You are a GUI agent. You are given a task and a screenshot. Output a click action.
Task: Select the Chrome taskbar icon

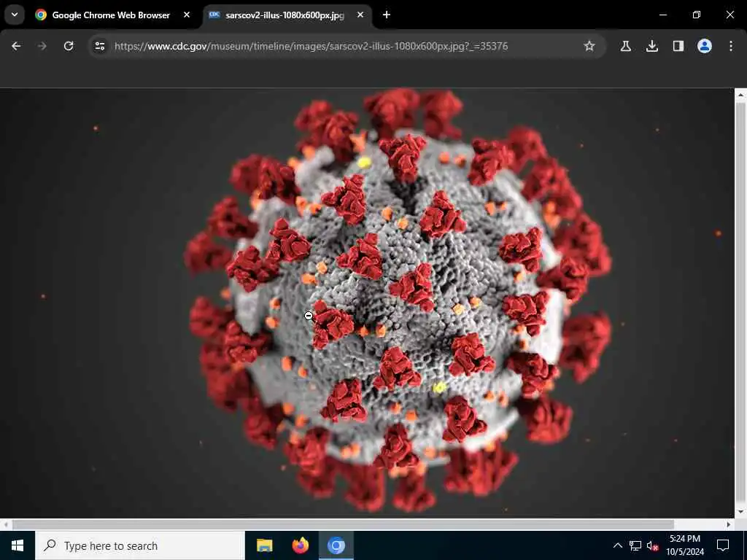pyautogui.click(x=336, y=545)
